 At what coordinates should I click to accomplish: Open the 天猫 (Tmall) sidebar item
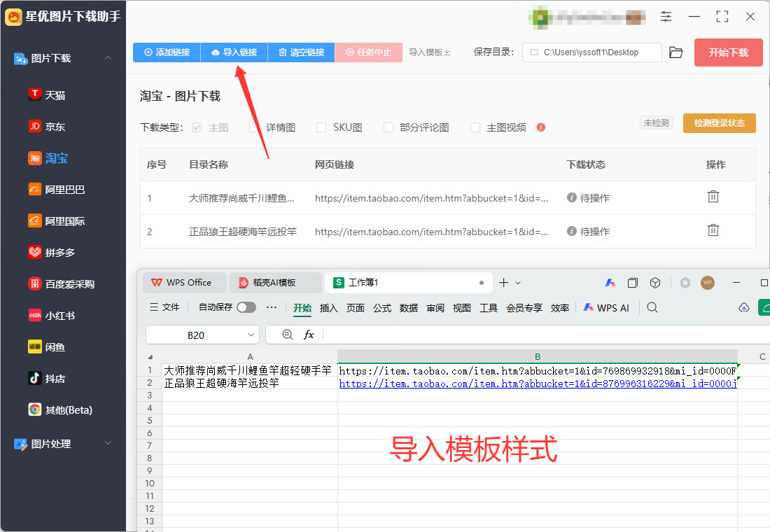(x=47, y=94)
